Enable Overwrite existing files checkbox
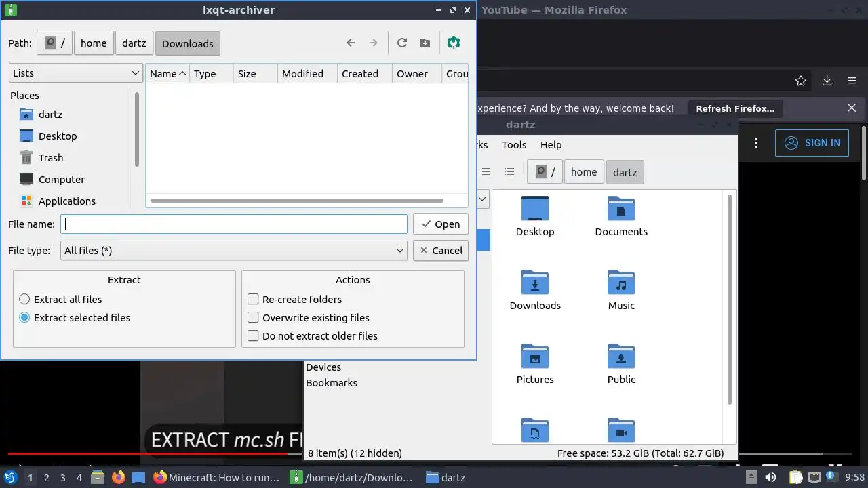The height and width of the screenshot is (488, 868). pos(309,317)
